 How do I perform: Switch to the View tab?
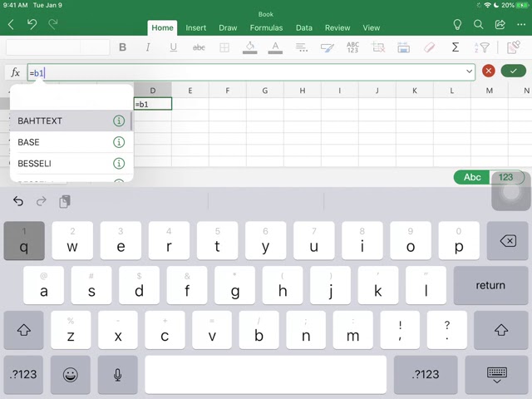point(372,27)
